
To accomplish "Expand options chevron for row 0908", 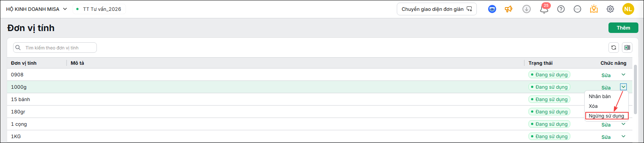I will click(623, 74).
